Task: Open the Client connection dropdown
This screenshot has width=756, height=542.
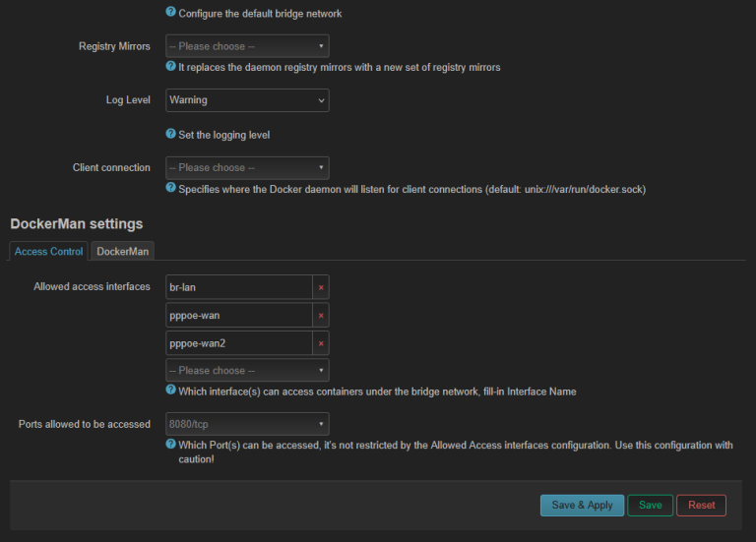Action: (x=247, y=168)
